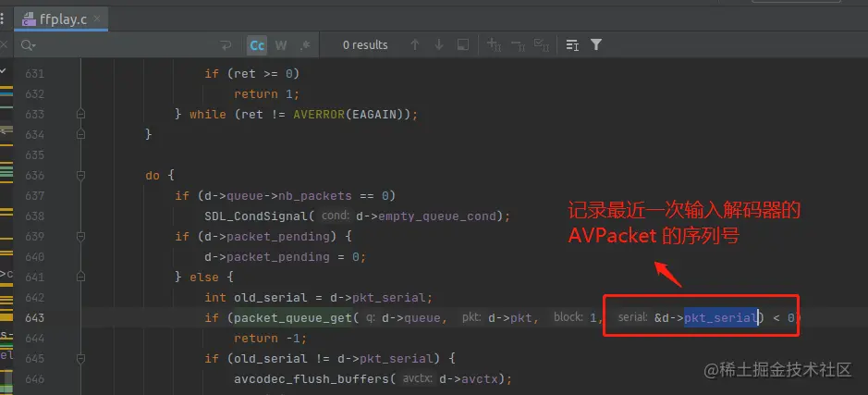868x395 pixels.
Task: Collapse the if block at line 645
Action: click(80, 358)
